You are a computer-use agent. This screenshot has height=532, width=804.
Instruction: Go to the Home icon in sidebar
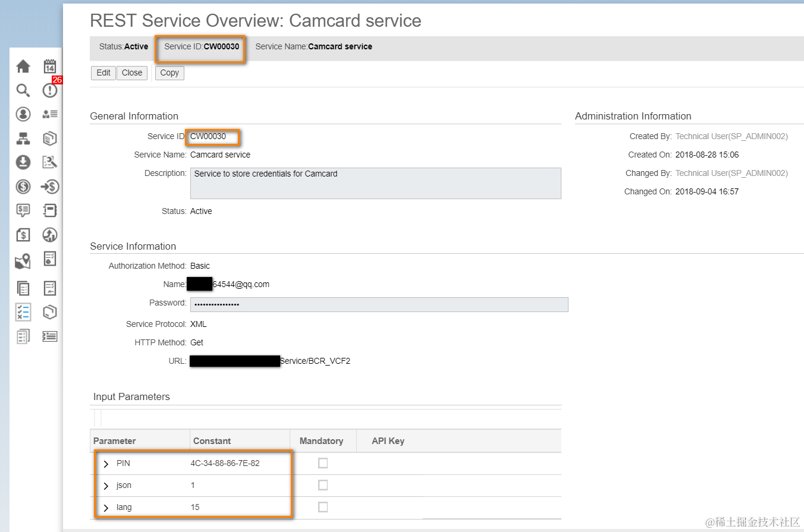pyautogui.click(x=23, y=66)
